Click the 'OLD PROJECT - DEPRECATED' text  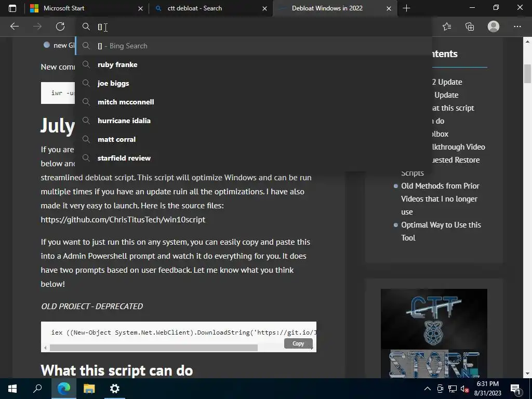(91, 306)
